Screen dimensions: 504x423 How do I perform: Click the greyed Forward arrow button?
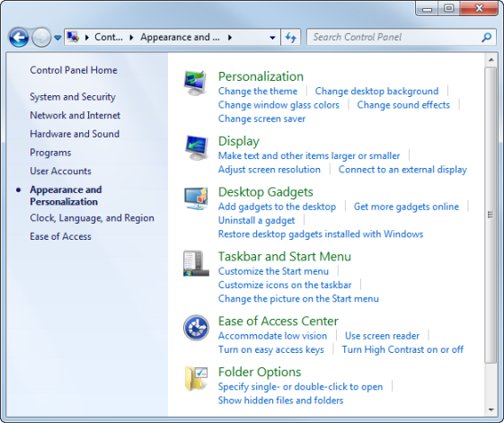[x=41, y=38]
